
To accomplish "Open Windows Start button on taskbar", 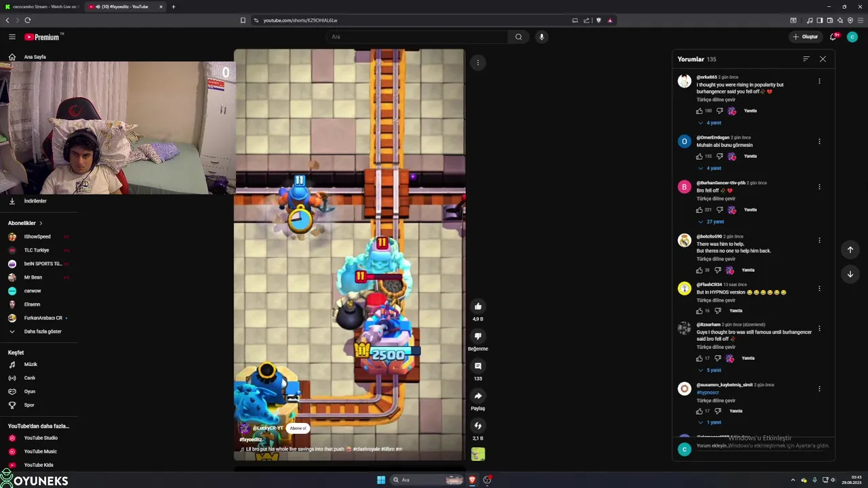I will coord(381,480).
